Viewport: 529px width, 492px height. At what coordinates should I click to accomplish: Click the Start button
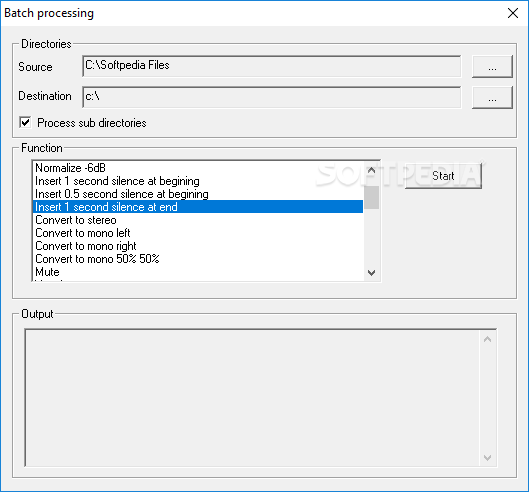click(443, 176)
